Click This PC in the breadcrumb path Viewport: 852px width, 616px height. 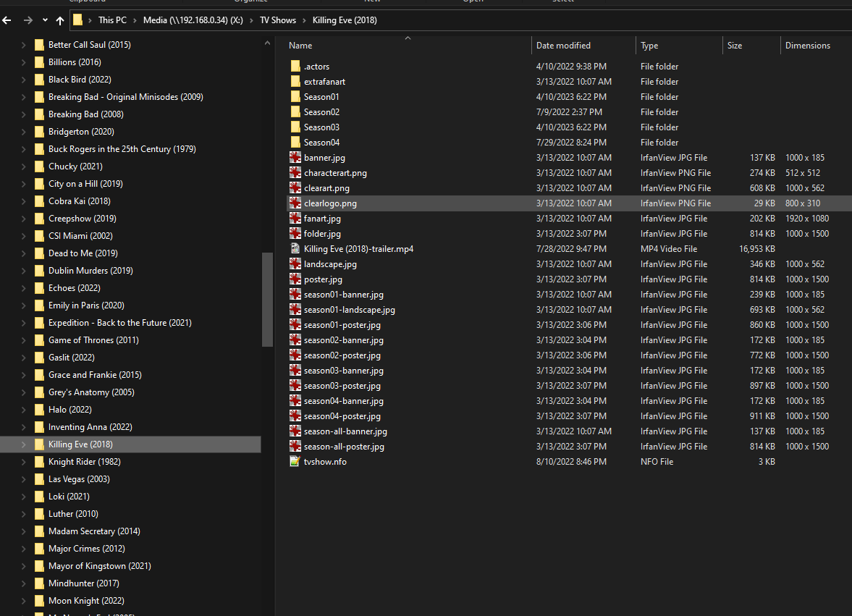[112, 20]
